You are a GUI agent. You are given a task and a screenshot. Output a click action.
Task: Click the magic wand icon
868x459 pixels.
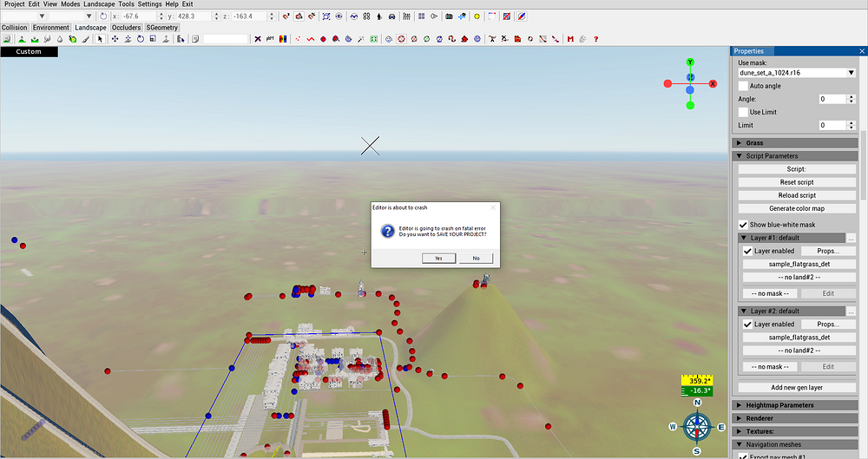[361, 39]
